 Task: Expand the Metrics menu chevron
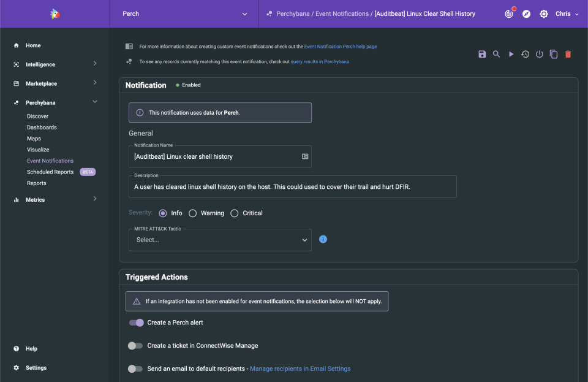click(x=95, y=199)
